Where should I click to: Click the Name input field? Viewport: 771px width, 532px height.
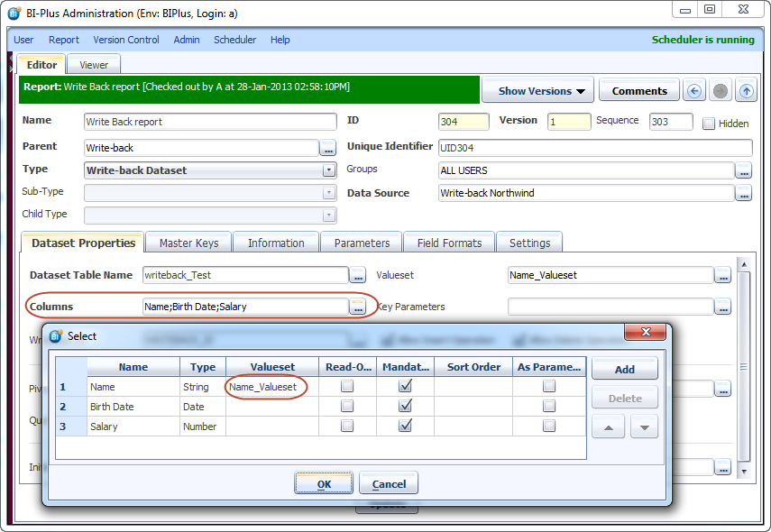209,122
